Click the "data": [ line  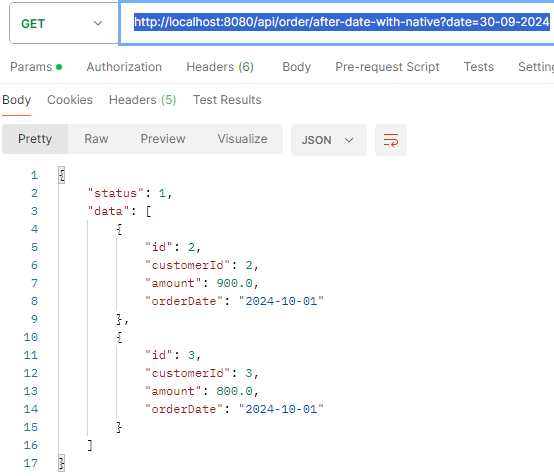click(119, 211)
